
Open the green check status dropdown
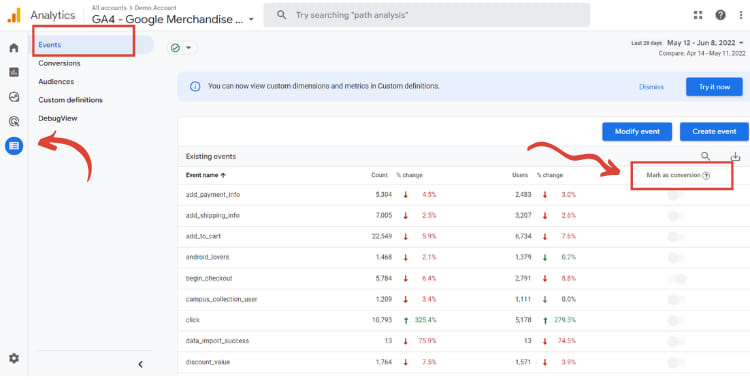pyautogui.click(x=181, y=48)
